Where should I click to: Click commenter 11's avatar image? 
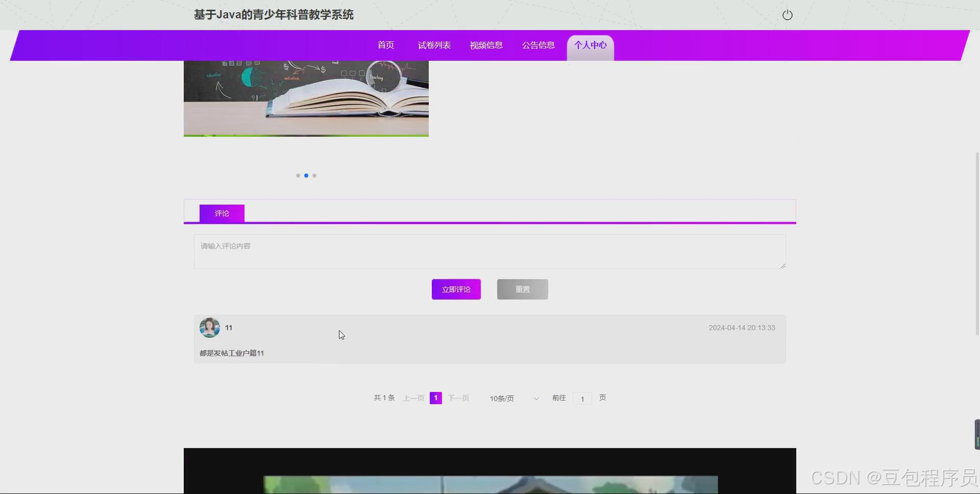click(x=209, y=327)
